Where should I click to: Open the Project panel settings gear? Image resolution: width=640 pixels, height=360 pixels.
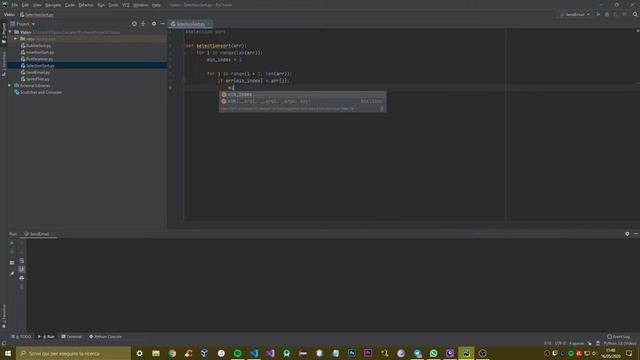click(154, 24)
